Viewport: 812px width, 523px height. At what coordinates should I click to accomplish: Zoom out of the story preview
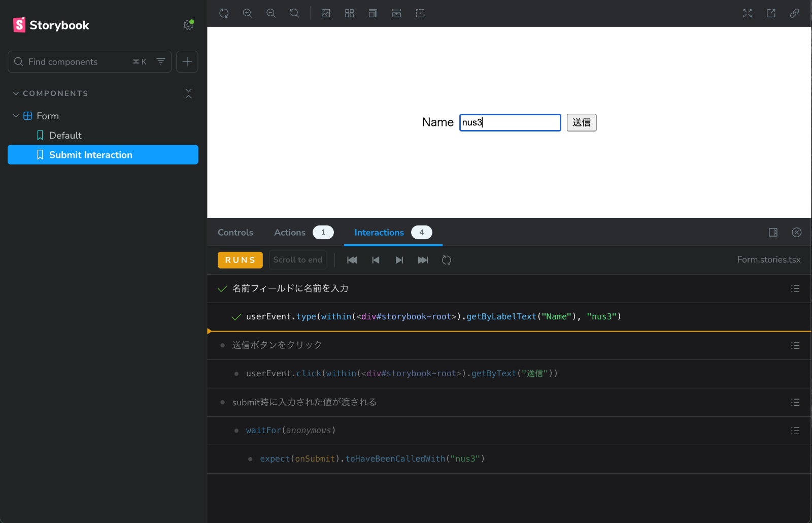coord(271,13)
